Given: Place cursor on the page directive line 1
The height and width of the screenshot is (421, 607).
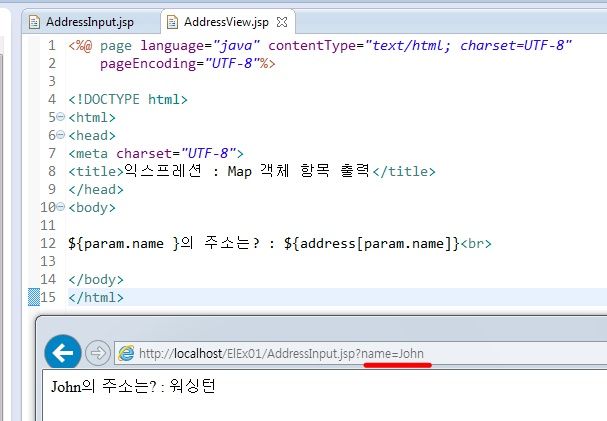Looking at the screenshot, I should (320, 46).
